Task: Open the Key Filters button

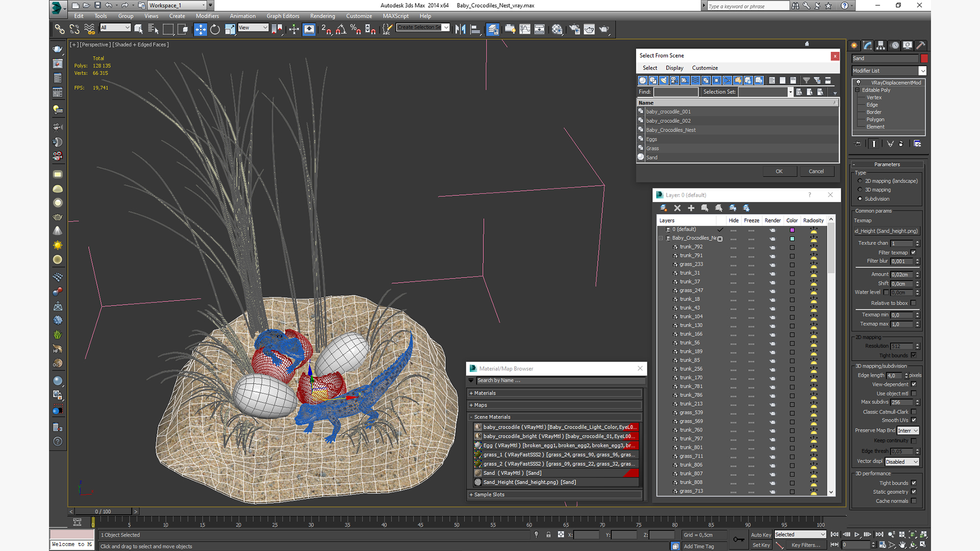Action: point(805,545)
